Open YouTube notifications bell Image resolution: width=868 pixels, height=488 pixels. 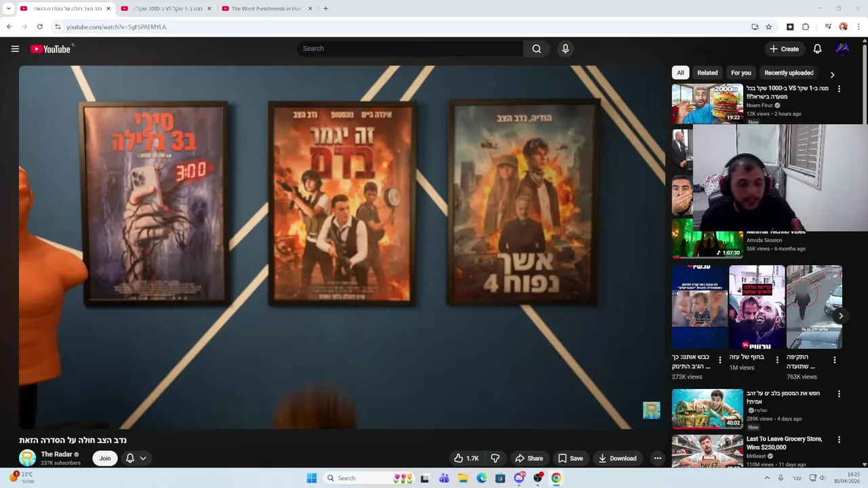pos(817,49)
